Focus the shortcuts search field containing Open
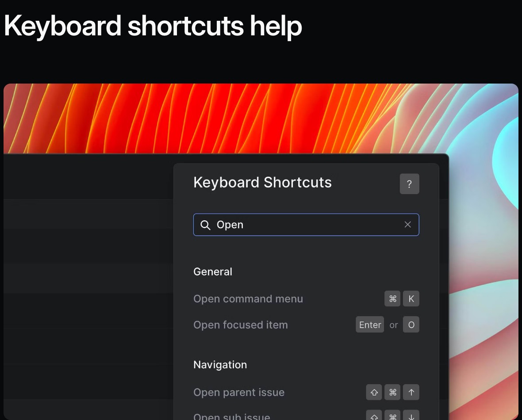This screenshot has height=420, width=522. (306, 225)
